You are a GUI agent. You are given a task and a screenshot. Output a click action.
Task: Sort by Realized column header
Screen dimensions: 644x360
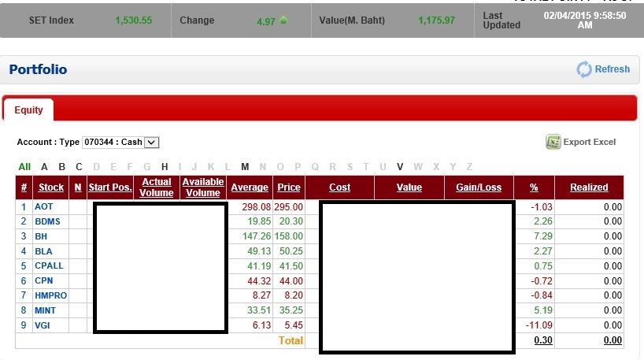(x=589, y=187)
